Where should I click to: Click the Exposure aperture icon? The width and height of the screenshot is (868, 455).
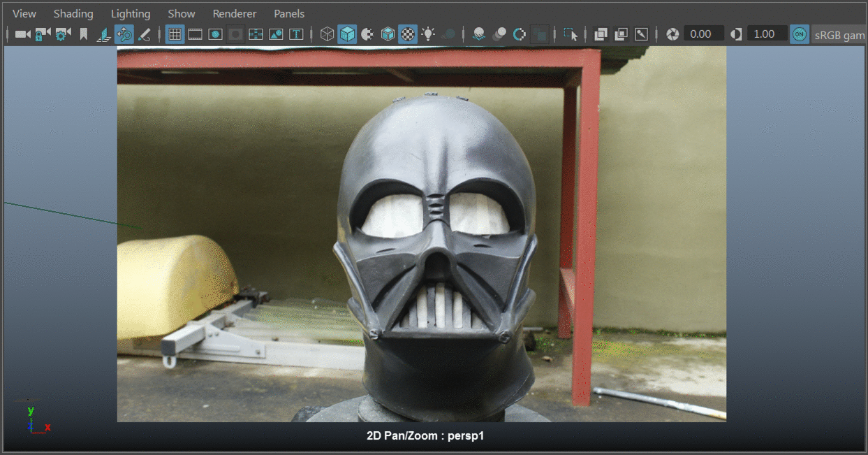point(672,34)
